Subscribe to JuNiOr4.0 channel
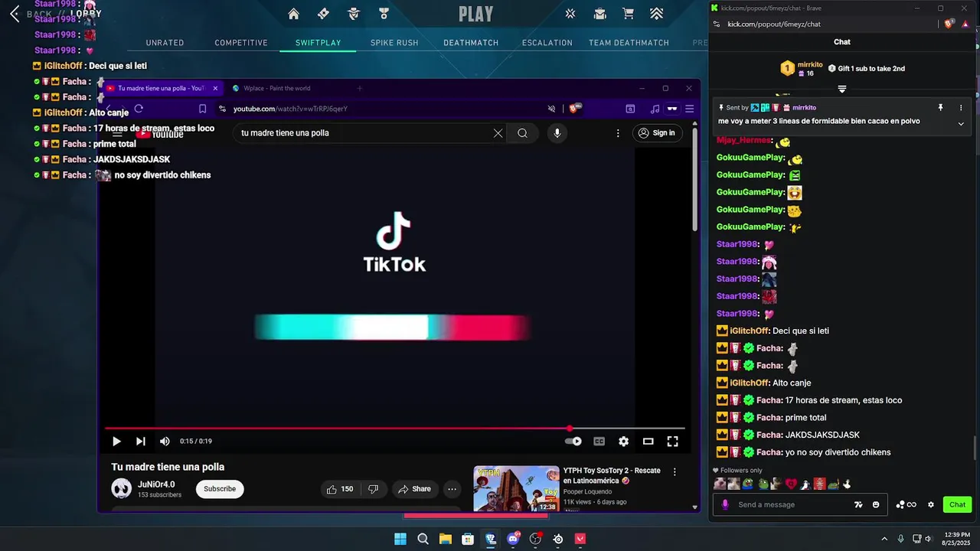The image size is (980, 551). pyautogui.click(x=220, y=489)
